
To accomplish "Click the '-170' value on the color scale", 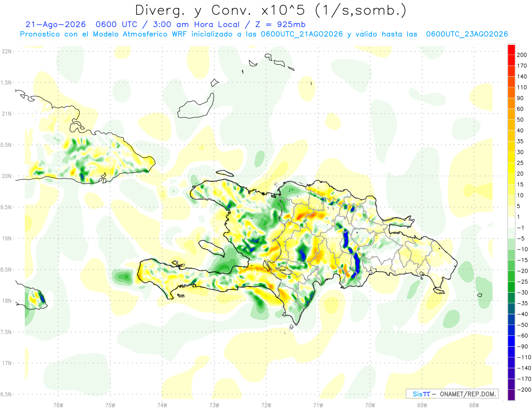I will click(x=523, y=379).
